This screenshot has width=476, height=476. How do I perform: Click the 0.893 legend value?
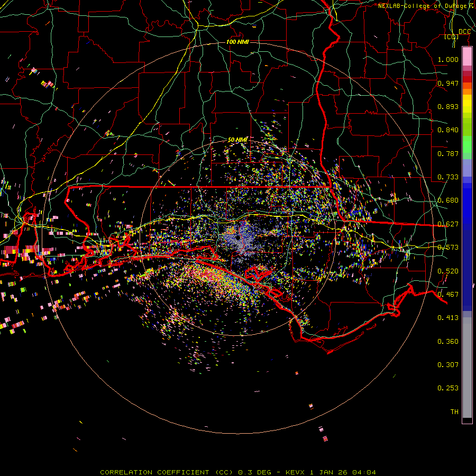tap(448, 106)
